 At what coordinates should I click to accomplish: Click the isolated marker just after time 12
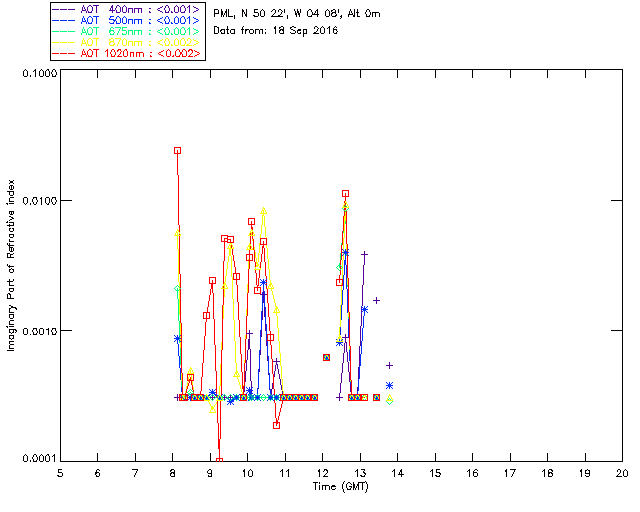point(326,357)
